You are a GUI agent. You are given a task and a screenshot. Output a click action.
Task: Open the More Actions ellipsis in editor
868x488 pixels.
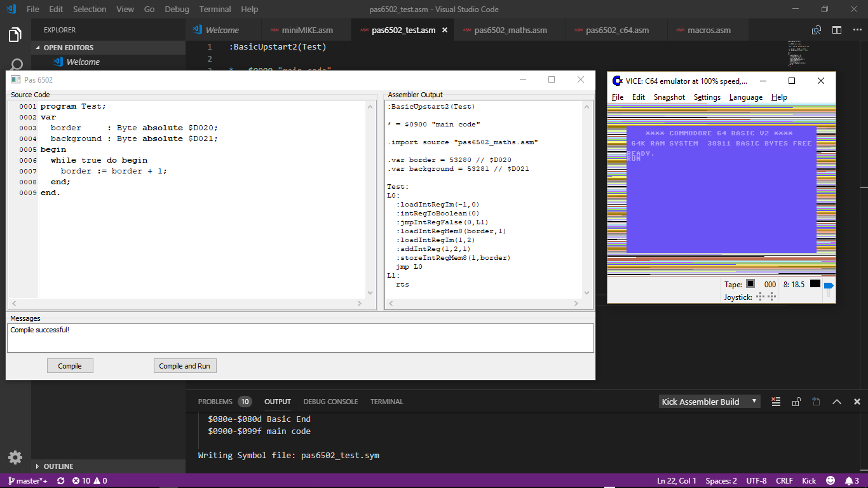[x=857, y=30]
